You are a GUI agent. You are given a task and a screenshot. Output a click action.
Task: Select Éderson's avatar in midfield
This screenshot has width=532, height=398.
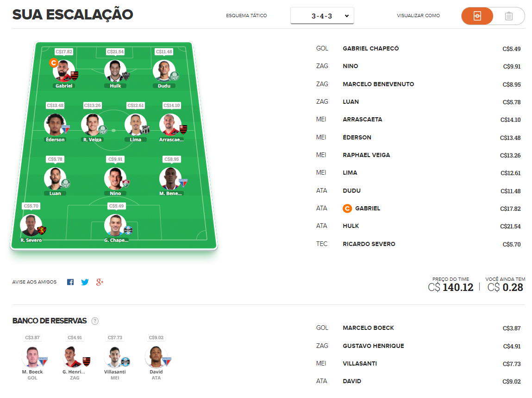[x=55, y=125]
